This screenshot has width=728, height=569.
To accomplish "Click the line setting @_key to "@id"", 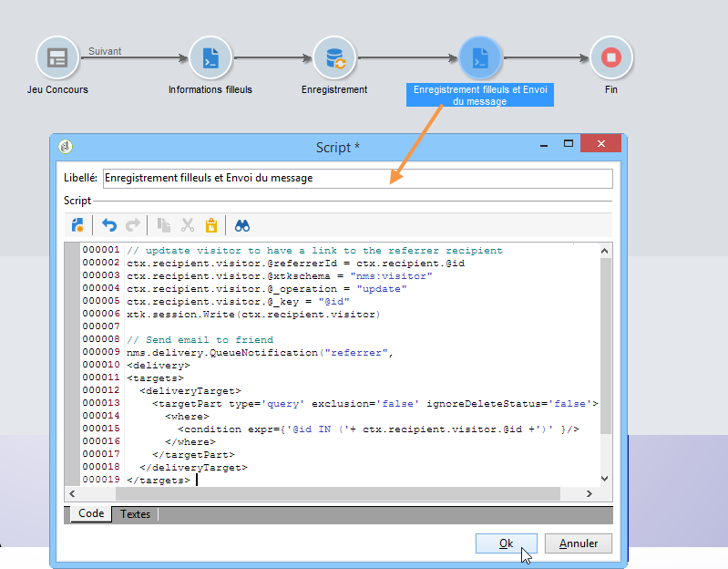I will click(238, 302).
